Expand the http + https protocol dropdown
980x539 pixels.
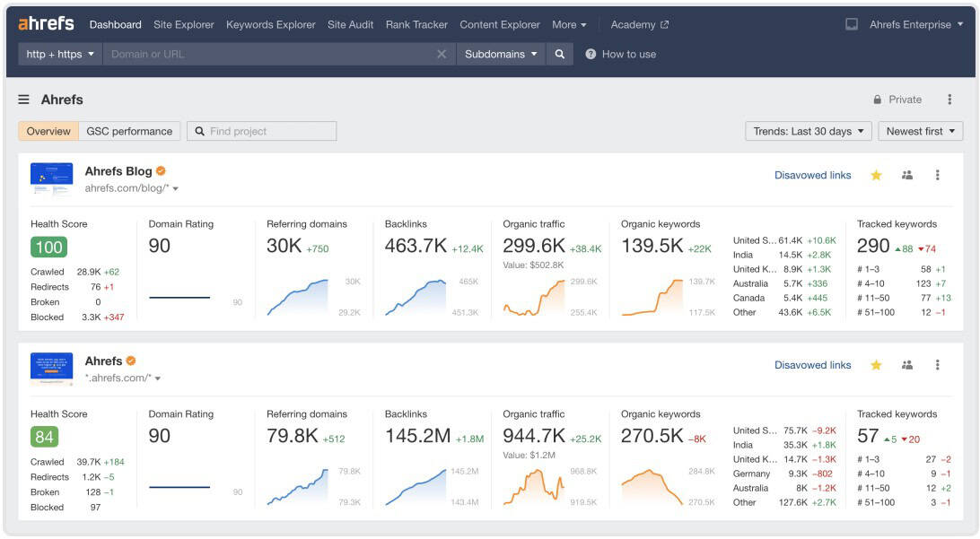point(60,54)
